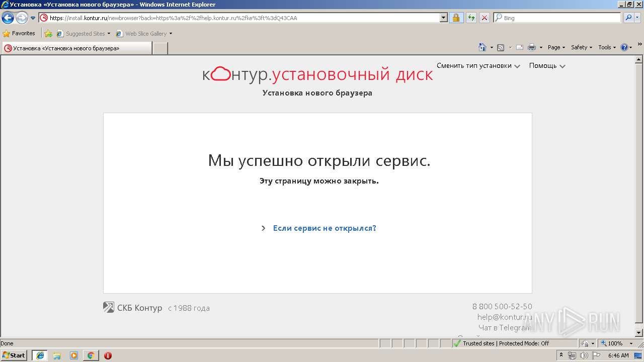The height and width of the screenshot is (362, 644).
Task: Open the recent pages dropdown next to Forward
Action: click(x=33, y=18)
